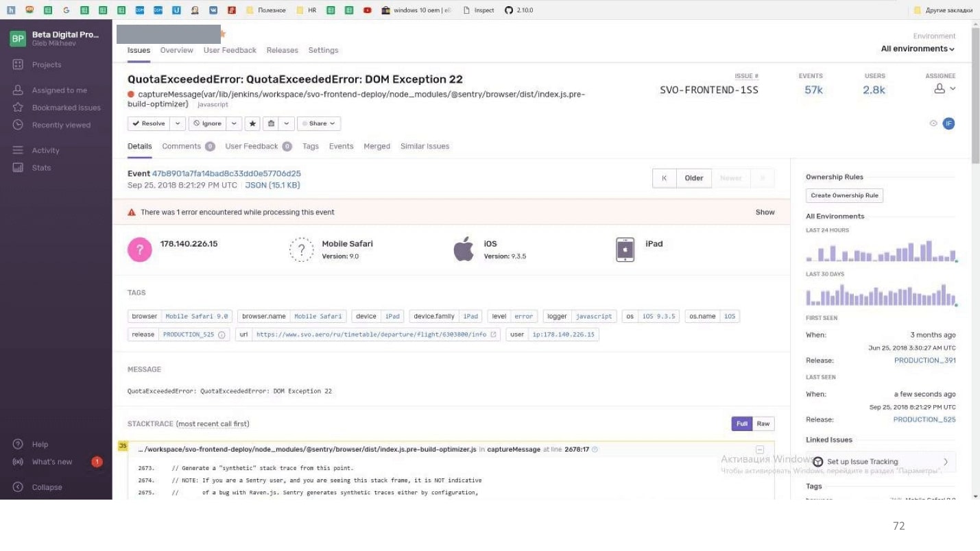
Task: Open Activity in the sidebar
Action: (36, 150)
